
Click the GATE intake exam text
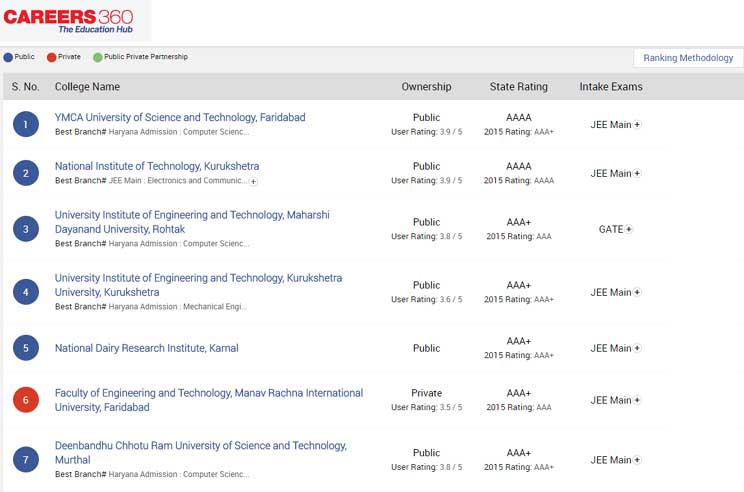tap(611, 229)
